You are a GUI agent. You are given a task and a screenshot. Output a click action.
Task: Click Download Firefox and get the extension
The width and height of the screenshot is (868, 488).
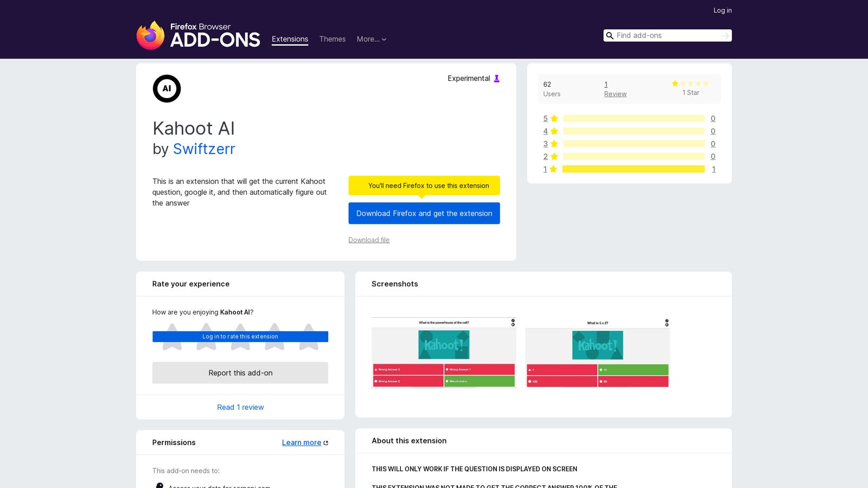pyautogui.click(x=424, y=213)
